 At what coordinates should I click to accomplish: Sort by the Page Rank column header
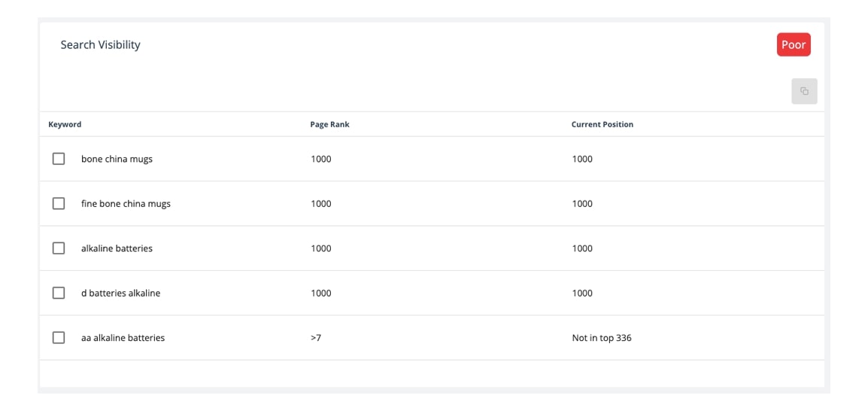329,125
